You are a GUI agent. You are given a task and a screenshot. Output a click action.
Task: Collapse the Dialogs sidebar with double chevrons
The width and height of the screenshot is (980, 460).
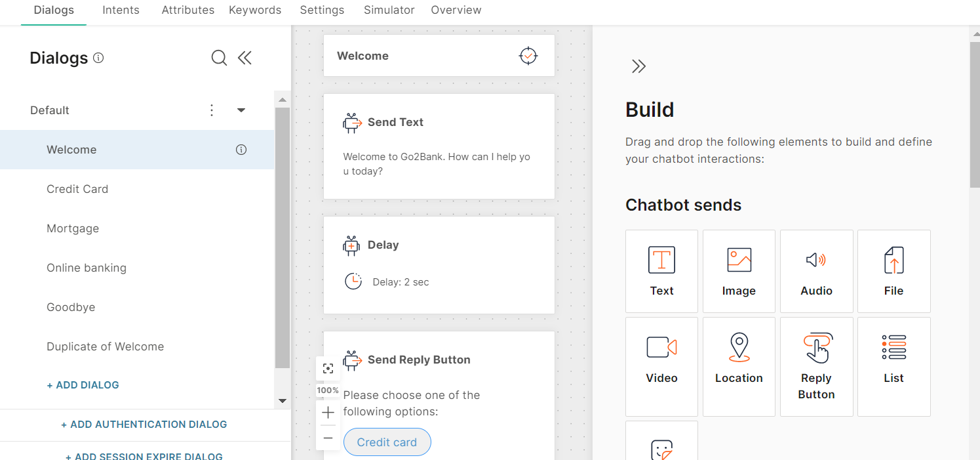click(245, 58)
